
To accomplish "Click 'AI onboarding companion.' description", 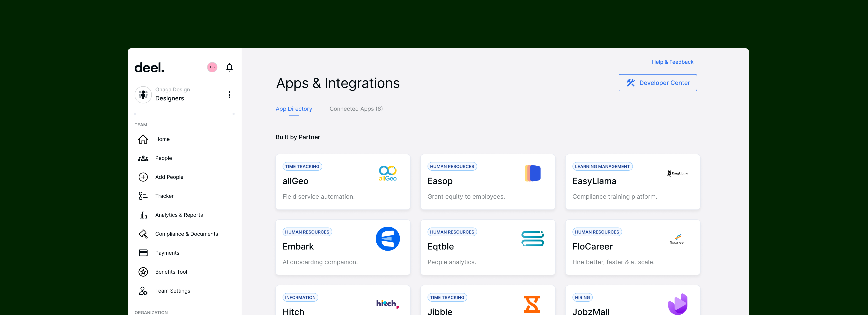I will coord(320,262).
